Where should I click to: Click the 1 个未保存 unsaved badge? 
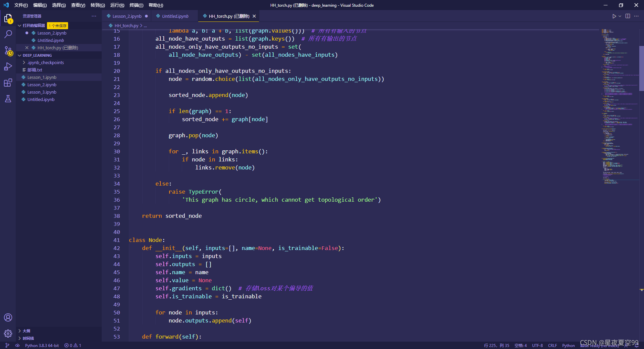tap(58, 26)
